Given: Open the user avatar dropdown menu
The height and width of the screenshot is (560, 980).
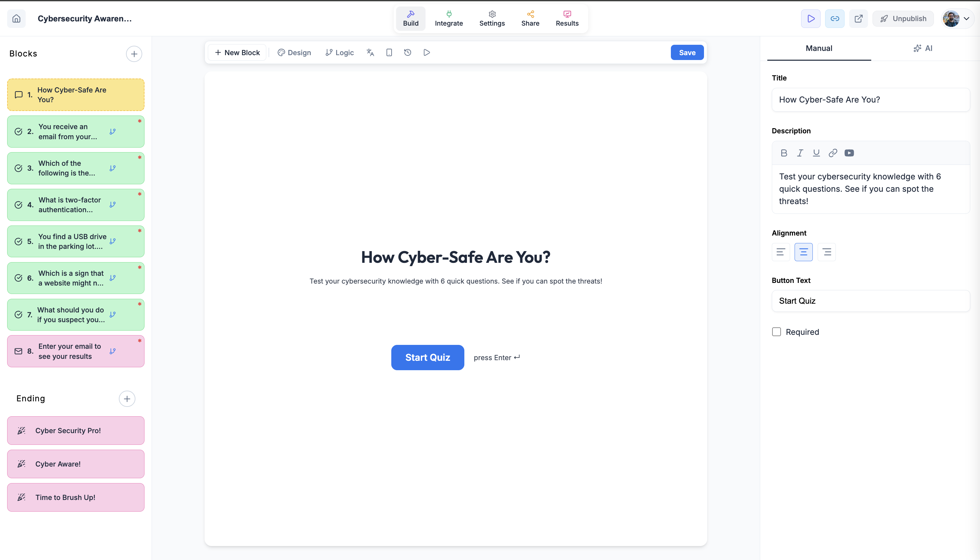Looking at the screenshot, I should click(957, 18).
